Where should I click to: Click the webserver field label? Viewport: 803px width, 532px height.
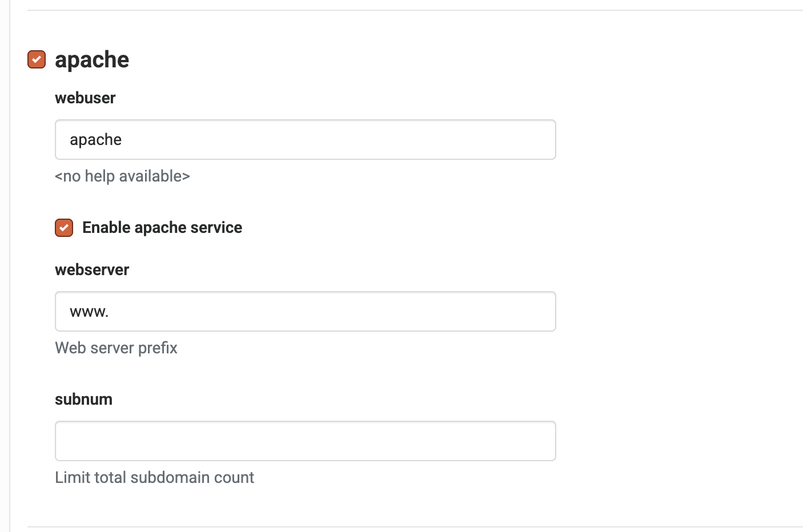[92, 270]
